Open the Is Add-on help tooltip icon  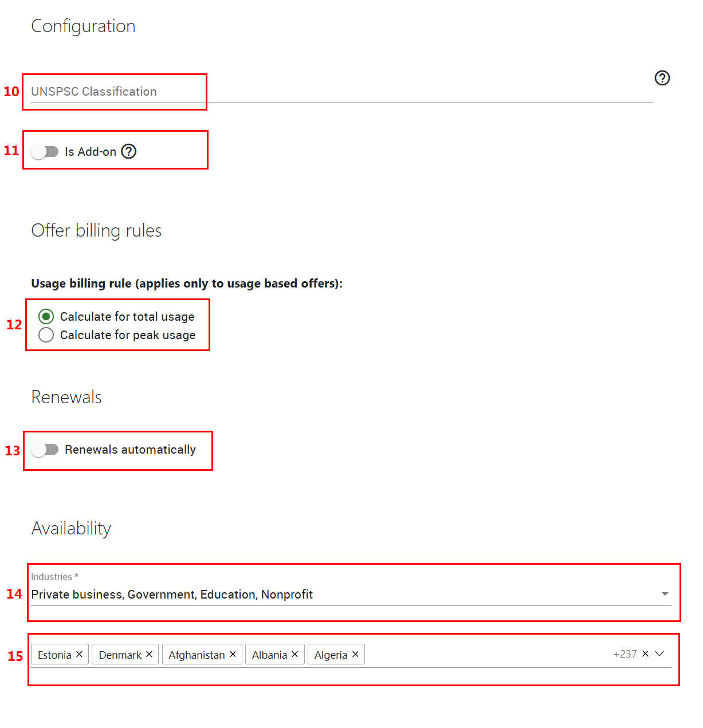point(129,151)
